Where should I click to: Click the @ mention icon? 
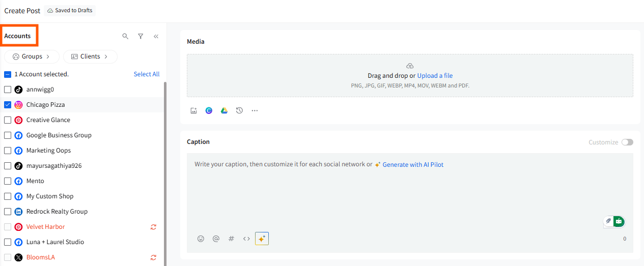tap(216, 239)
